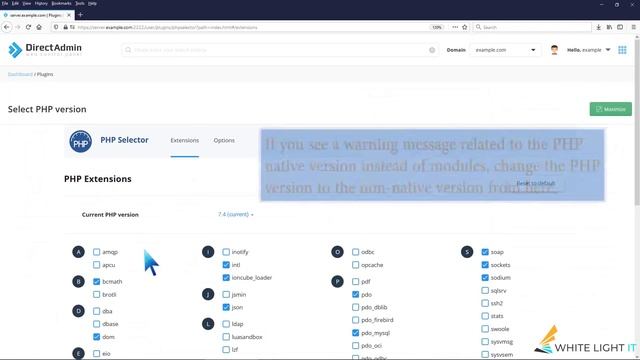Open the Tools menu

coord(80,3)
